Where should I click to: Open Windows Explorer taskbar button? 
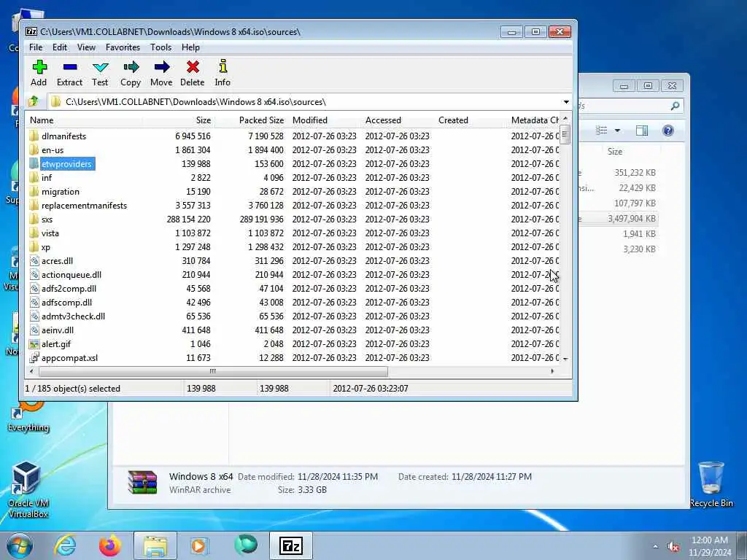[155, 545]
